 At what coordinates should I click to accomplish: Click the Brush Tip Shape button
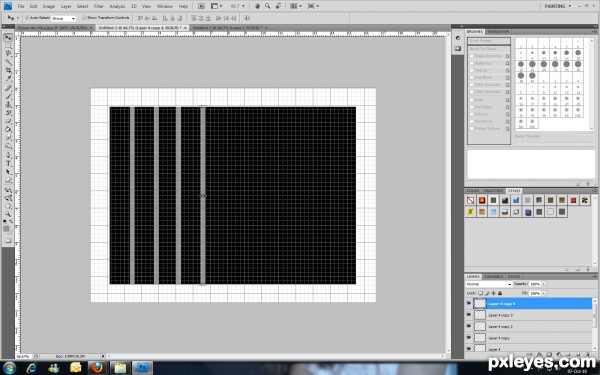click(x=489, y=49)
